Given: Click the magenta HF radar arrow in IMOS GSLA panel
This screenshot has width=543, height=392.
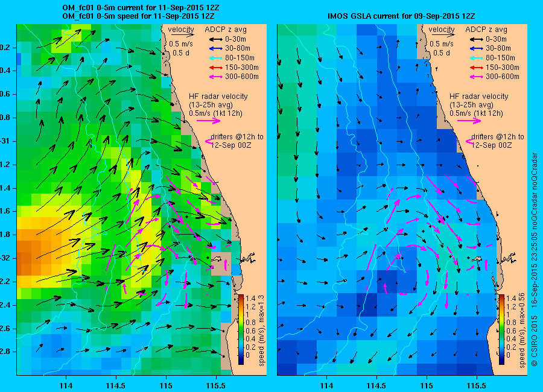Looking at the screenshot, I should [469, 121].
